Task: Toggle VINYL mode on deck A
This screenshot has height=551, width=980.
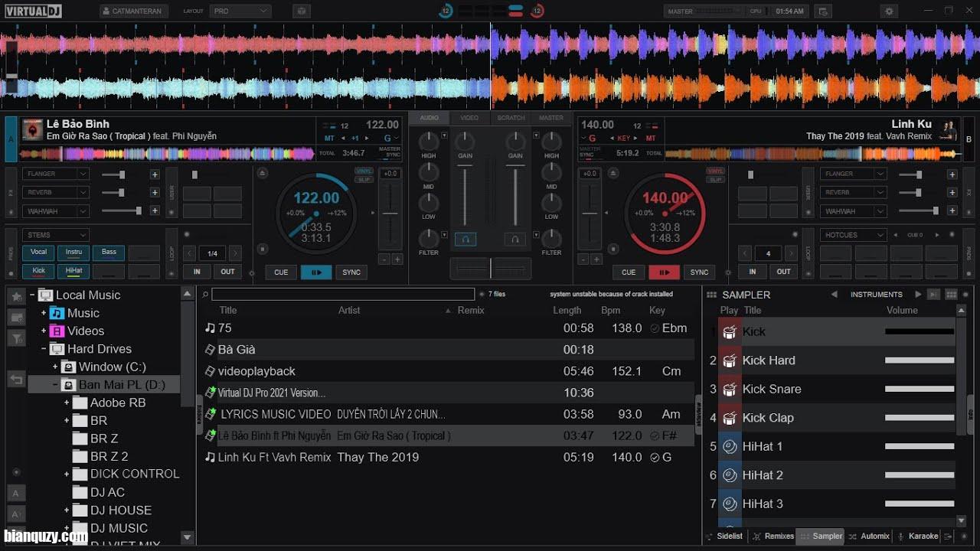Action: [364, 171]
